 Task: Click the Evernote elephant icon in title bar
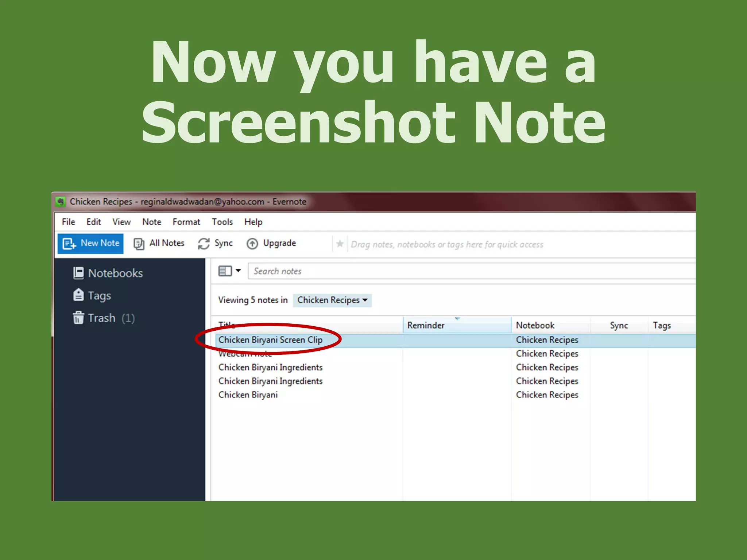click(61, 201)
